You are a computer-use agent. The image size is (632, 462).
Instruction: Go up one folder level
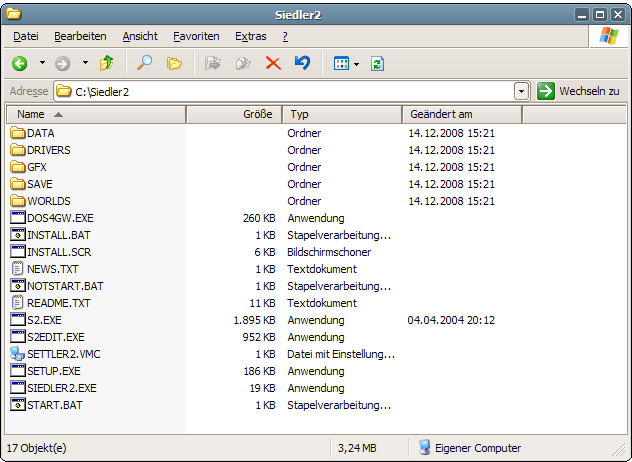pos(107,63)
